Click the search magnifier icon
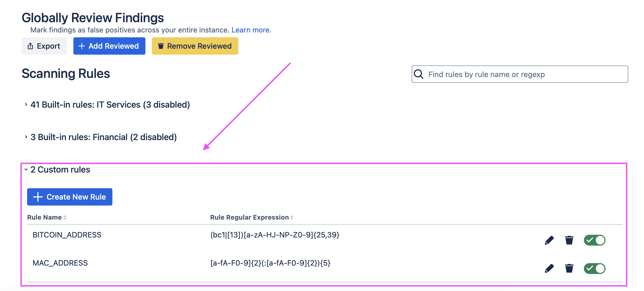 pos(419,74)
